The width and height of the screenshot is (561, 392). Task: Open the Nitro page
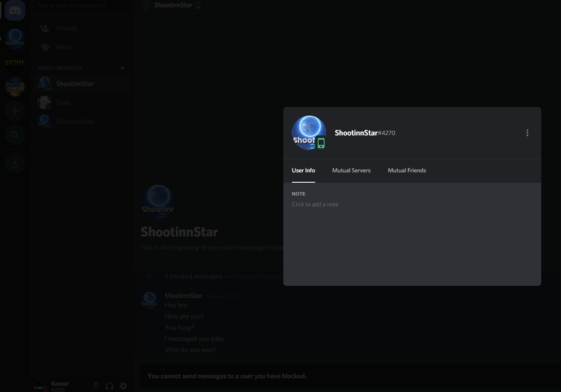pos(82,47)
